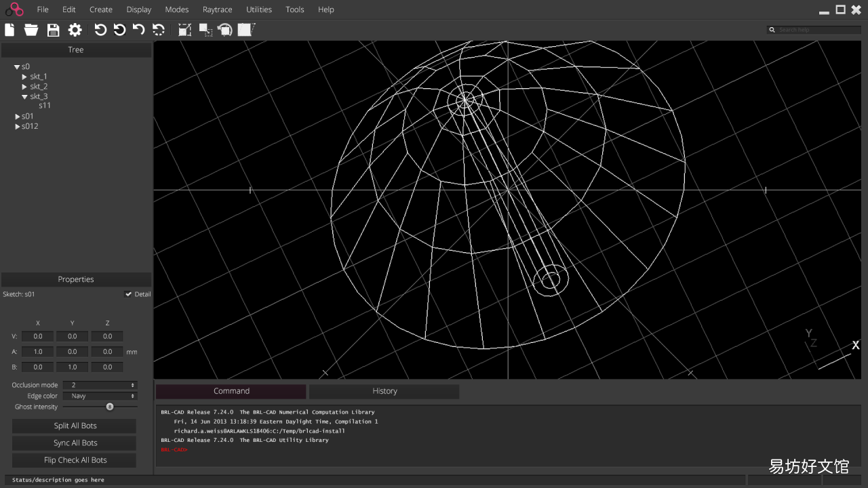Select the skt_3 label in the tree
Viewport: 868px width, 488px height.
(x=39, y=97)
